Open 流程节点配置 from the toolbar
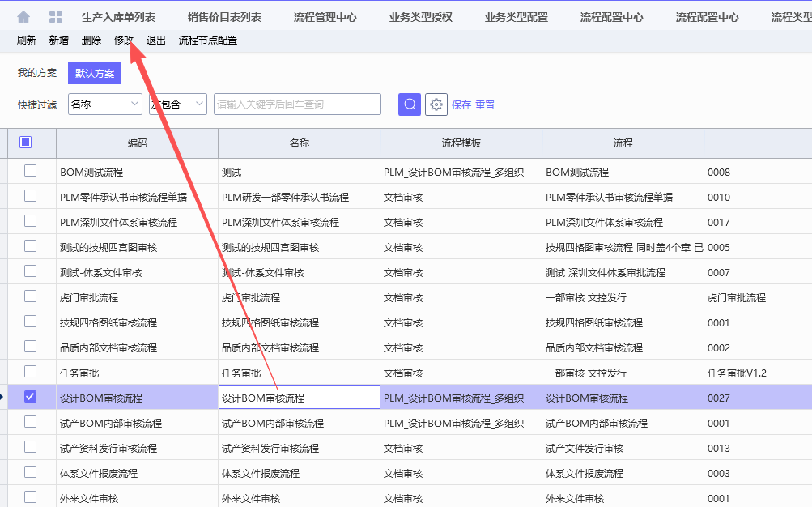The image size is (812, 507). coord(208,40)
